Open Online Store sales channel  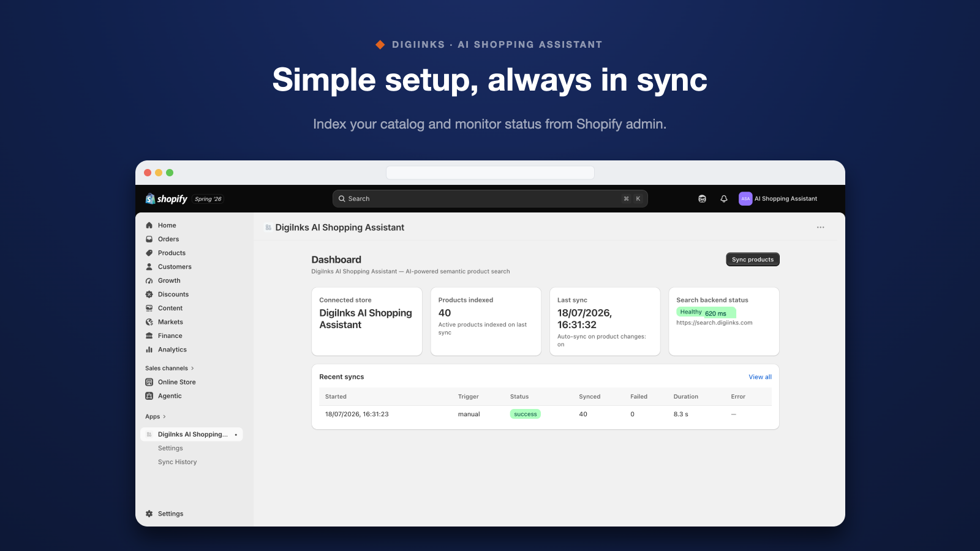pyautogui.click(x=177, y=382)
